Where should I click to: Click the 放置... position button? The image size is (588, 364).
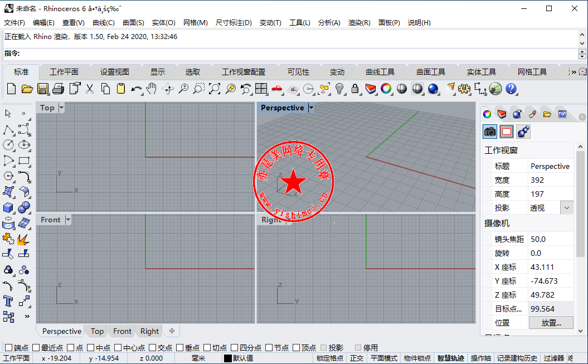(x=551, y=323)
